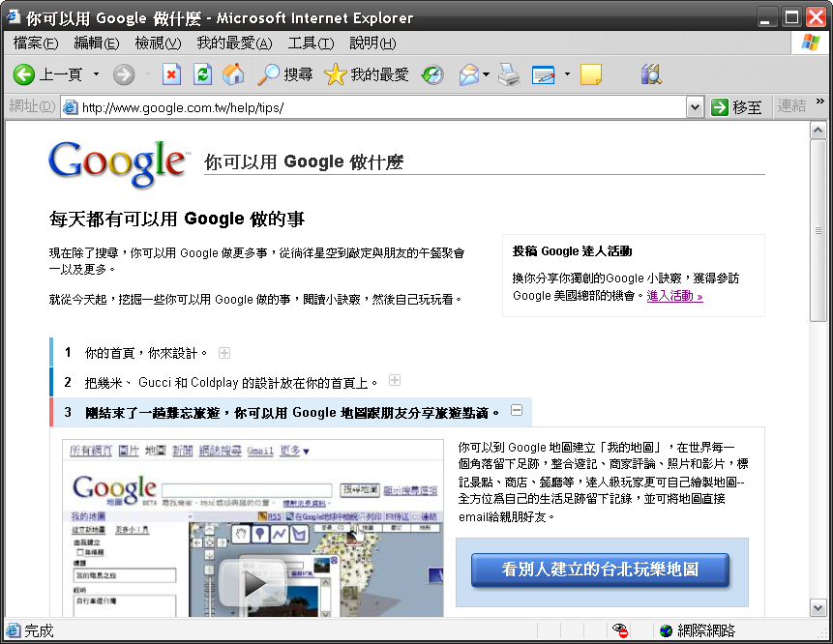Expand the Mail button dropdown arrow
This screenshot has height=644, width=833.
pos(486,74)
